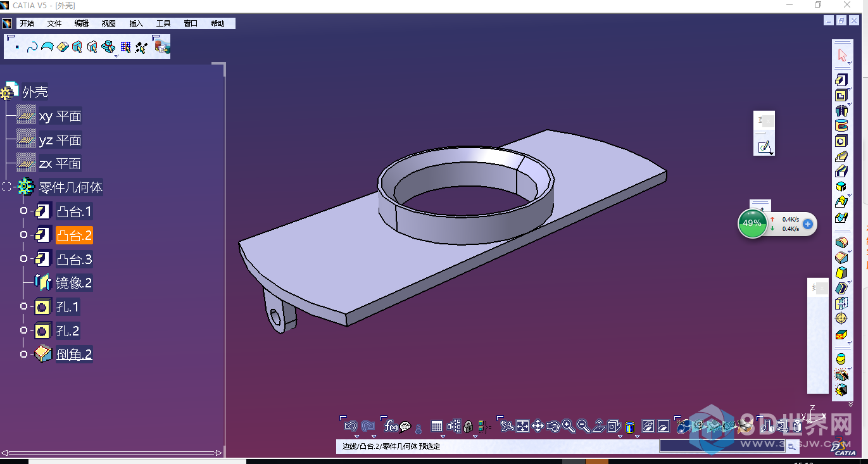
Task: Click the blue plus on network widget
Action: [x=807, y=224]
